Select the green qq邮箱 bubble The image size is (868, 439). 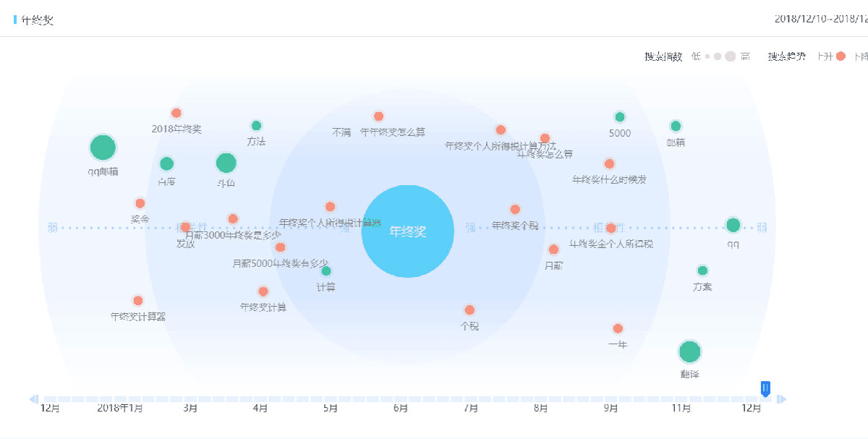point(103,147)
